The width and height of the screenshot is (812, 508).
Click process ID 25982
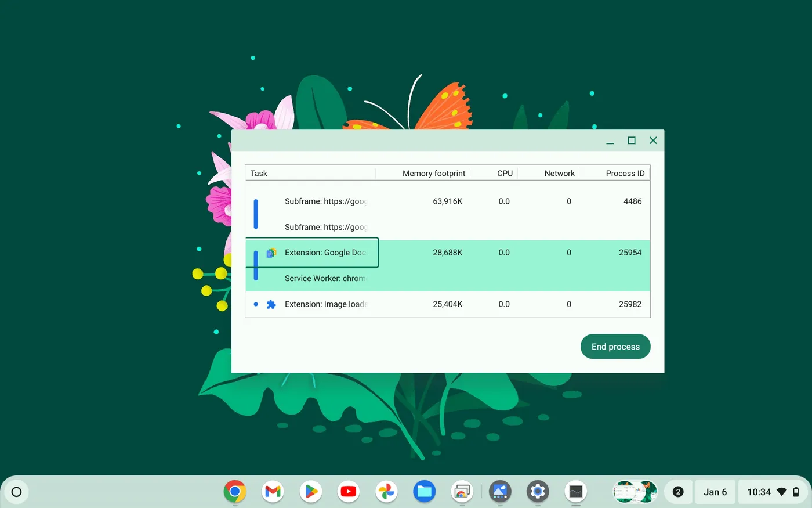[630, 304]
